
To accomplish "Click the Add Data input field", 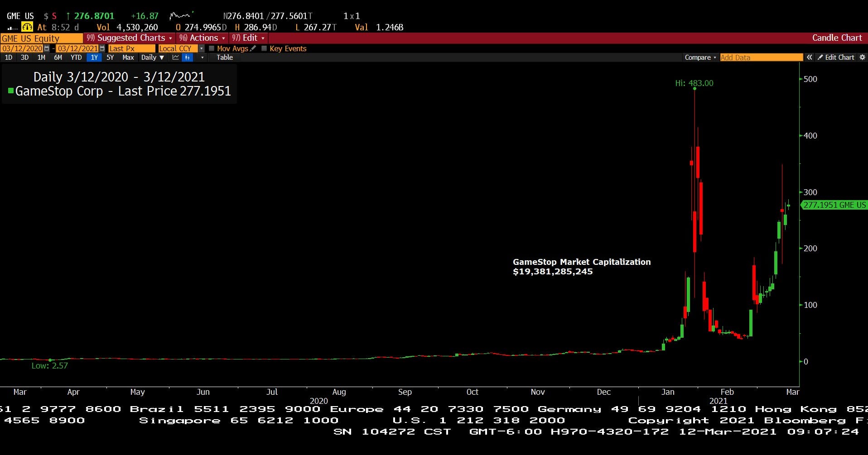I will coord(762,57).
